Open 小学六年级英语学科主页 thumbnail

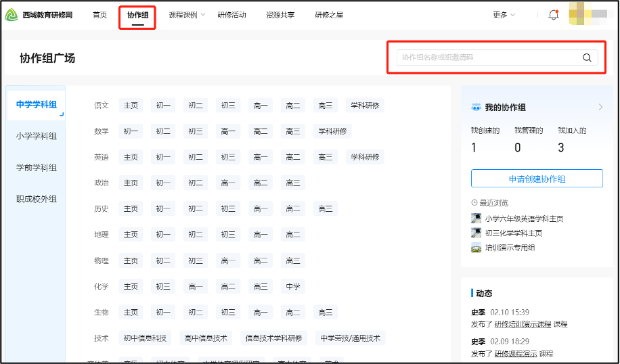[x=477, y=219]
